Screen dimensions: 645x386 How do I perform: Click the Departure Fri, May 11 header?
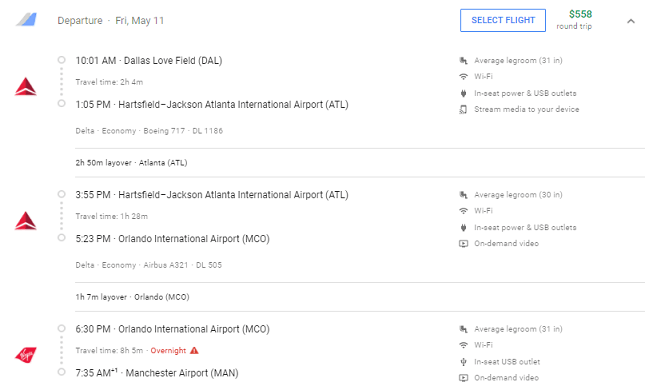tap(111, 21)
